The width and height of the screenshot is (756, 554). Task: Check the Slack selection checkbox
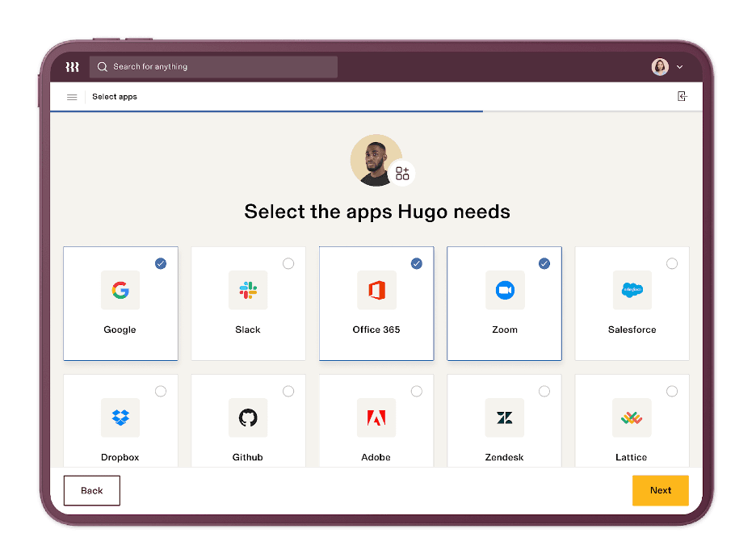pyautogui.click(x=288, y=263)
